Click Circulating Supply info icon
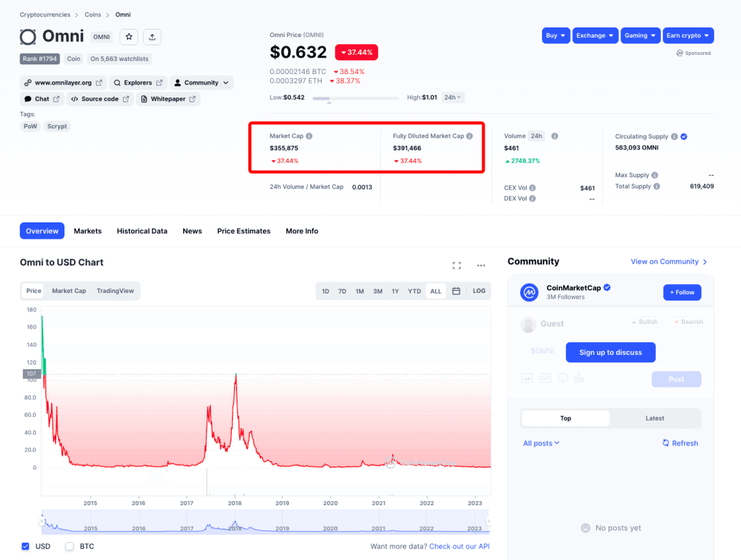This screenshot has height=560, width=741. tap(674, 137)
